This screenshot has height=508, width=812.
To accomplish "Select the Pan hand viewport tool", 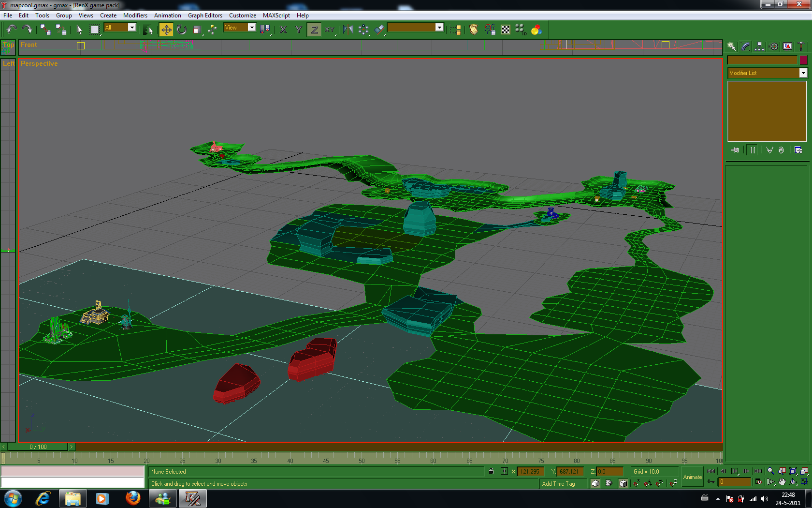I will [782, 482].
